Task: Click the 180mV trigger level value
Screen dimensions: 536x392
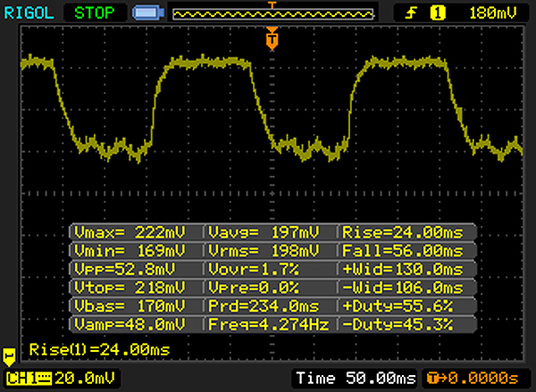Action: tap(493, 13)
